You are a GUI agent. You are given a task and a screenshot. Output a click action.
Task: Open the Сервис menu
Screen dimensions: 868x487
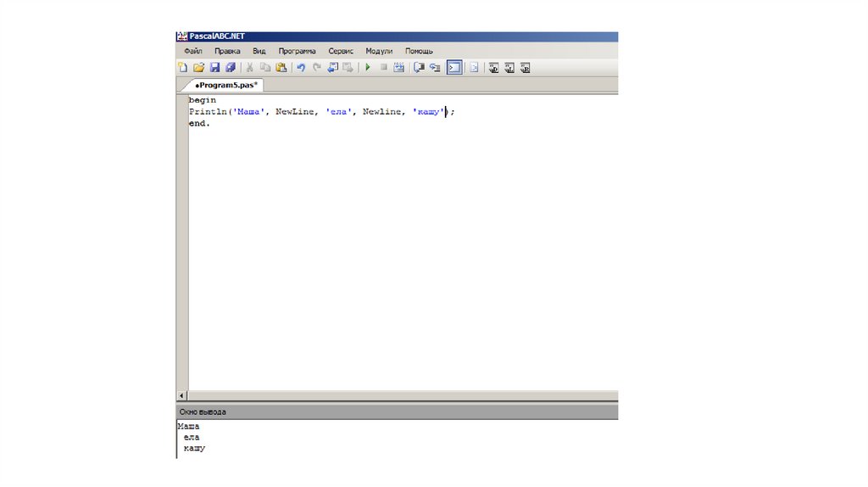click(341, 51)
